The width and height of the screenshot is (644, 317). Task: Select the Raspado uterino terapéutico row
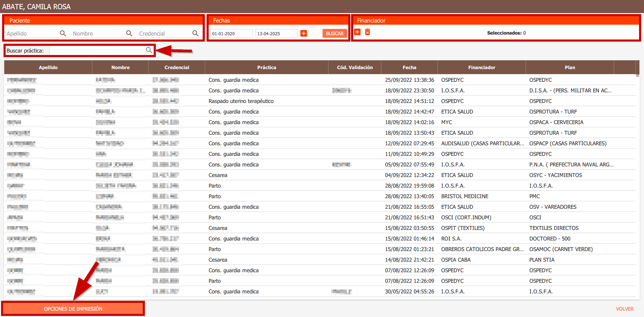241,101
